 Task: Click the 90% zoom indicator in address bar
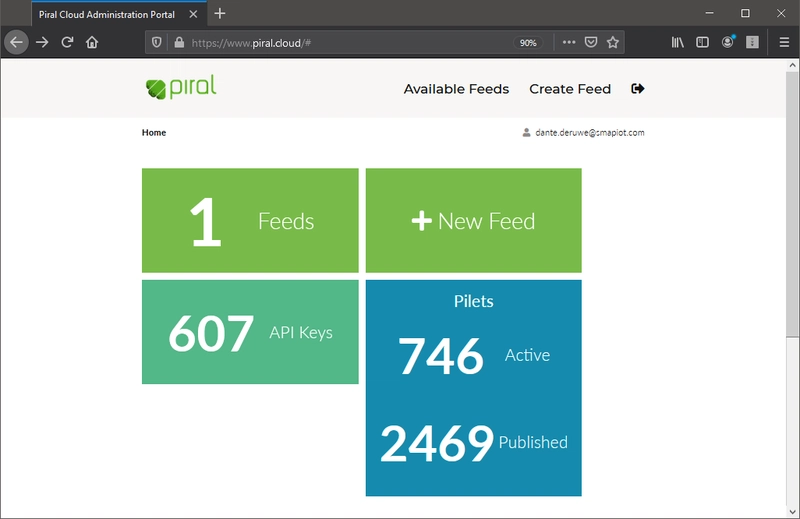(x=528, y=43)
